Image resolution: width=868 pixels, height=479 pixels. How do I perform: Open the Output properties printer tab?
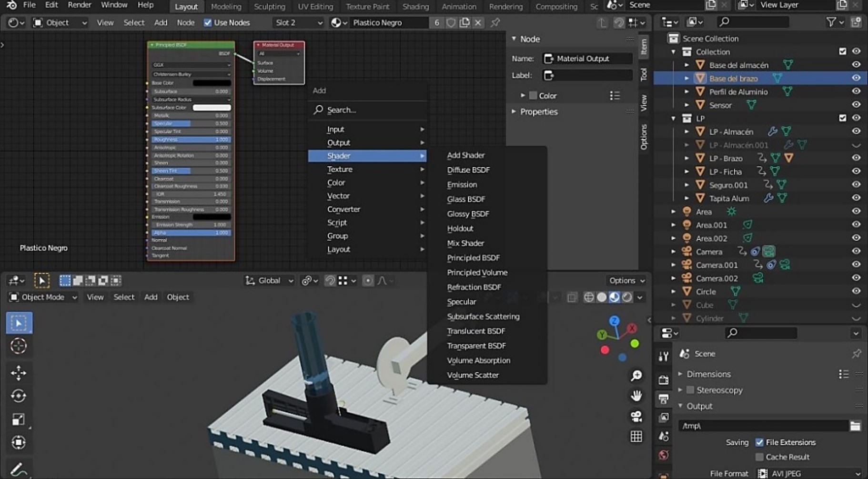(663, 398)
